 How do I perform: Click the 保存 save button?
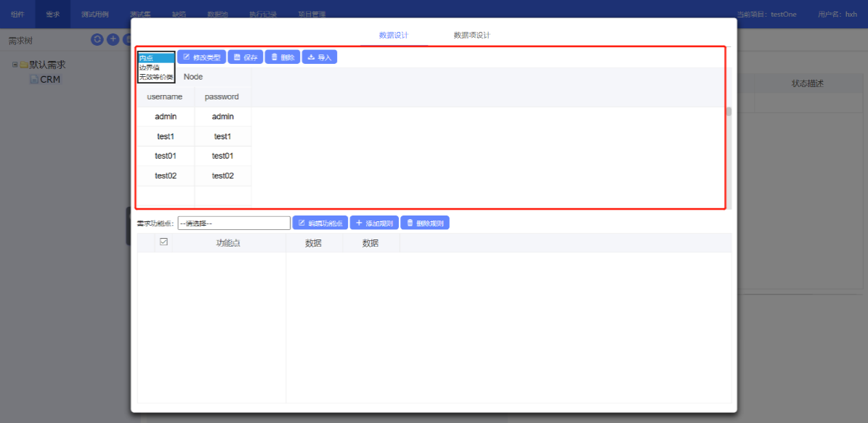(246, 57)
